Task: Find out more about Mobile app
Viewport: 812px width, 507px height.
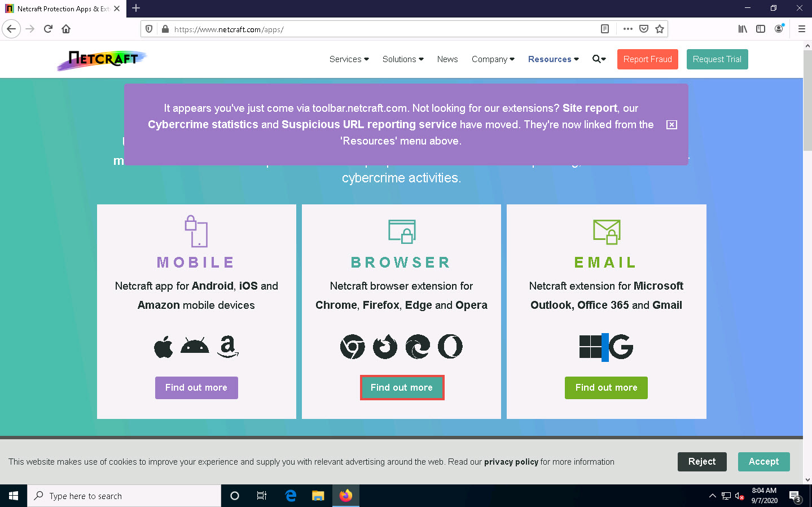Action: click(196, 388)
